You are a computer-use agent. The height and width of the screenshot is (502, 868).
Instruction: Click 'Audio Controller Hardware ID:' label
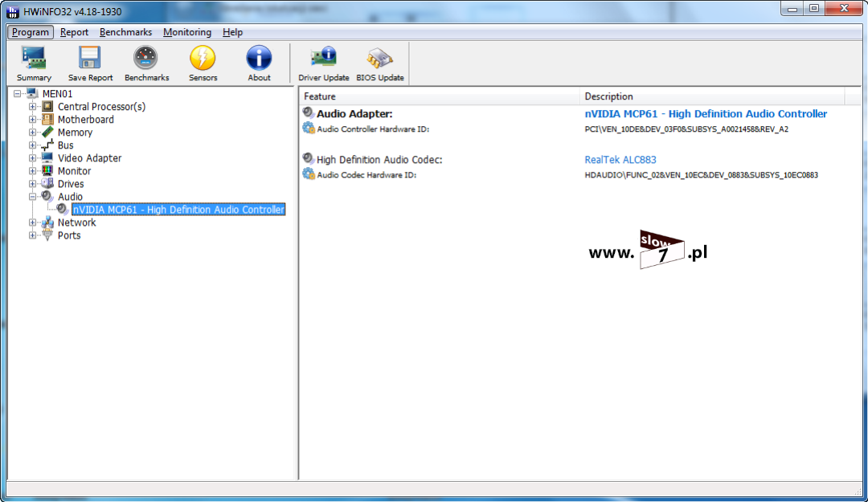373,129
